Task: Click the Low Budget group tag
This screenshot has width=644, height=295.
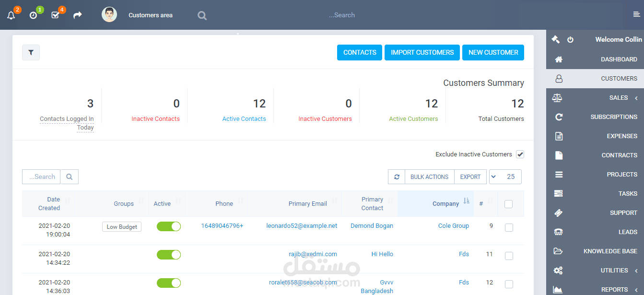Action: (122, 227)
